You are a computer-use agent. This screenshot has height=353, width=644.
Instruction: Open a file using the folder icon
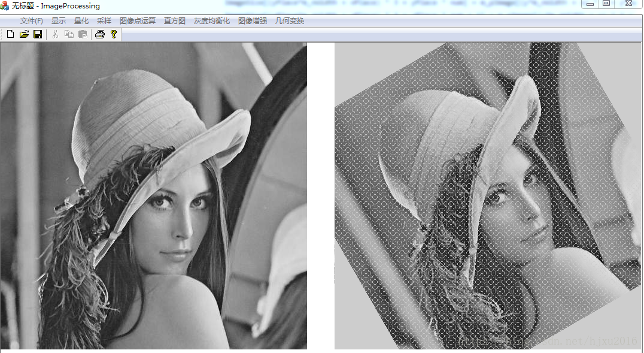click(24, 34)
